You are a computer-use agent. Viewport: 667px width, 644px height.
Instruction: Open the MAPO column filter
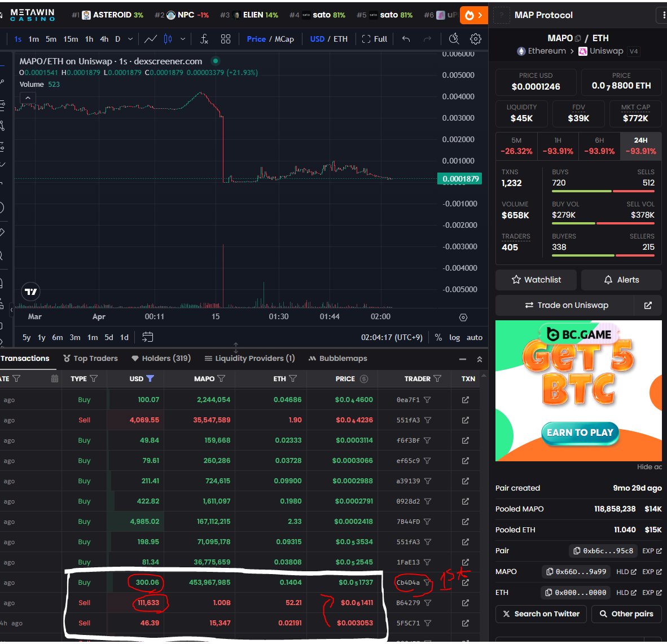click(x=221, y=378)
